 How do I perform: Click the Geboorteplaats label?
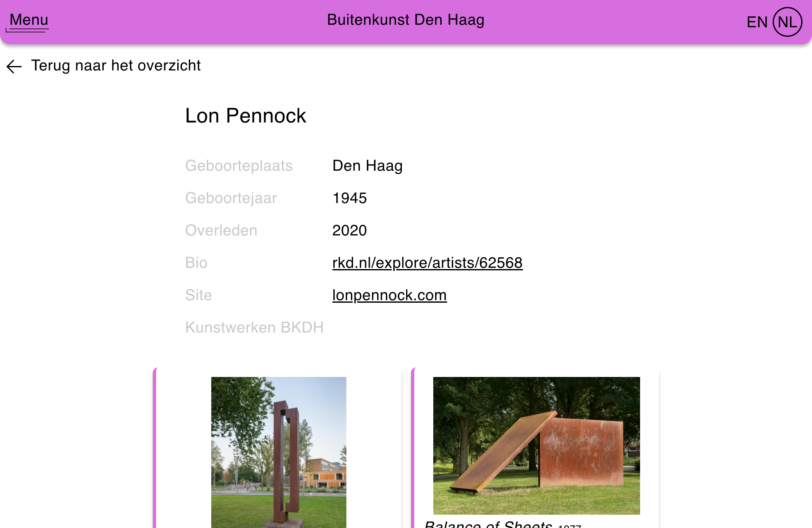(239, 166)
